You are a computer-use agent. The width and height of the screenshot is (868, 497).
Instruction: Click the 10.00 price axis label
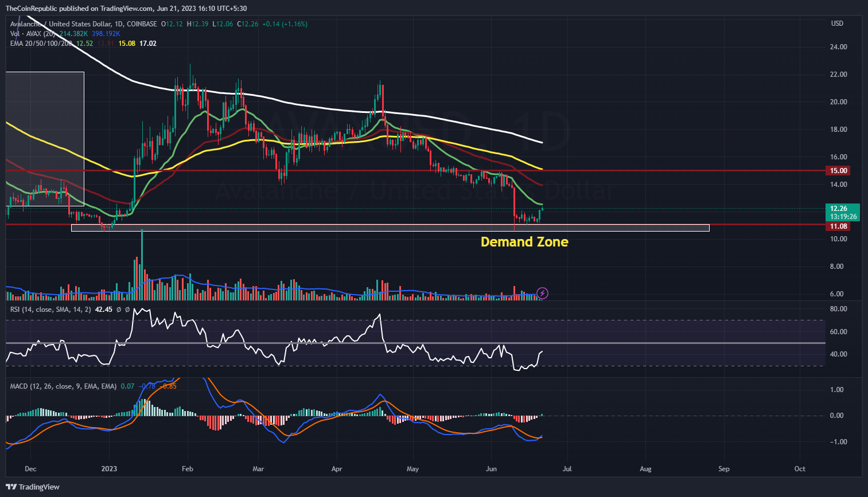click(839, 239)
